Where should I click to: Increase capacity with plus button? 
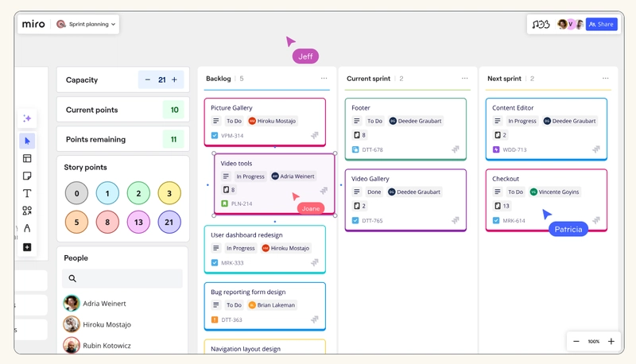pyautogui.click(x=174, y=79)
